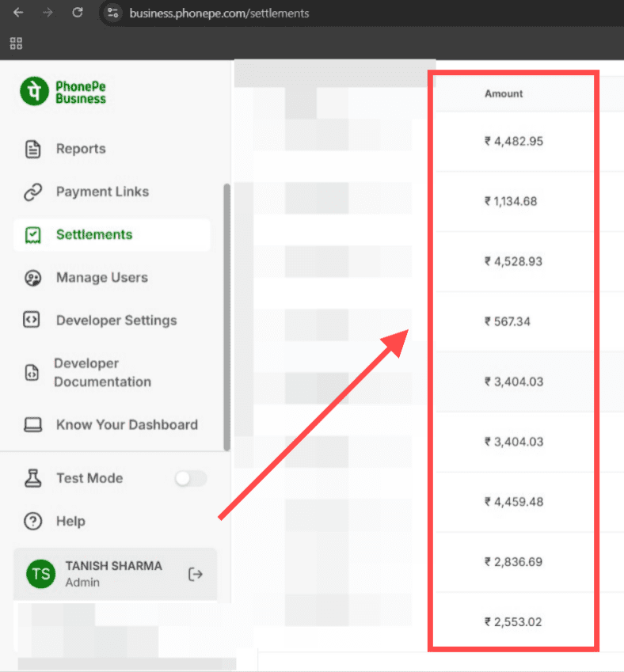Click the Payment Links chain icon
Image resolution: width=624 pixels, height=672 pixels.
(x=32, y=192)
